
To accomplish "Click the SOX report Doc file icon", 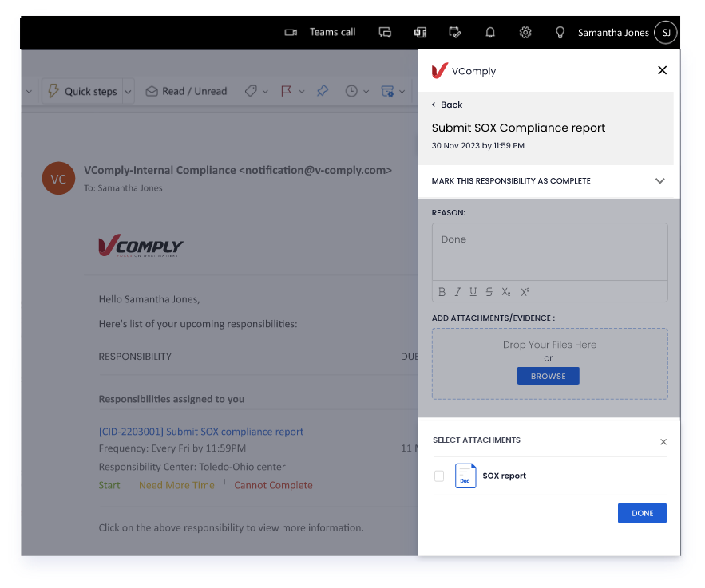I will [465, 476].
